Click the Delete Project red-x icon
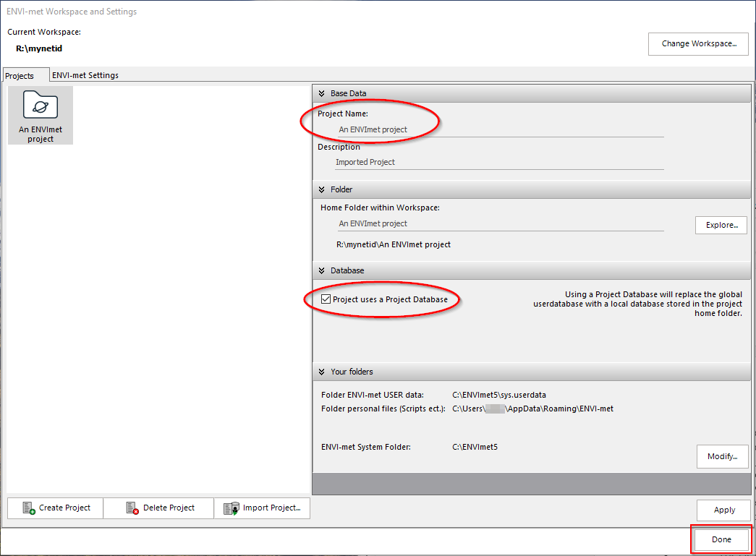This screenshot has width=756, height=556. pyautogui.click(x=132, y=508)
